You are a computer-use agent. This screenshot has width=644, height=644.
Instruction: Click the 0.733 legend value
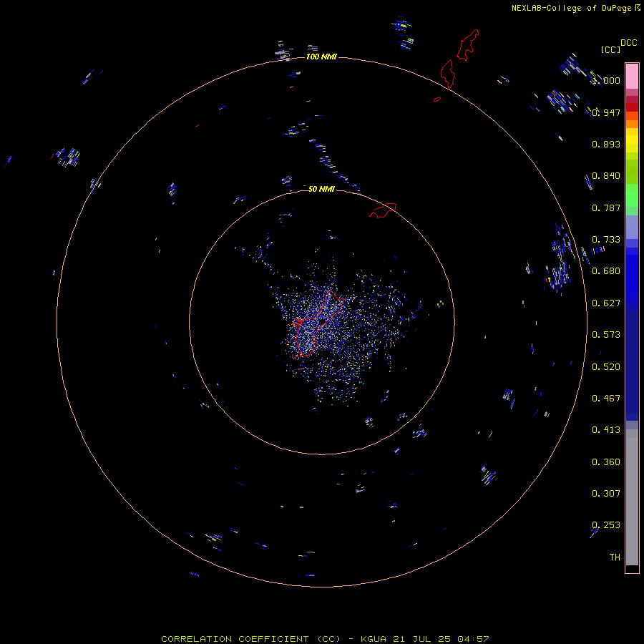coord(606,240)
